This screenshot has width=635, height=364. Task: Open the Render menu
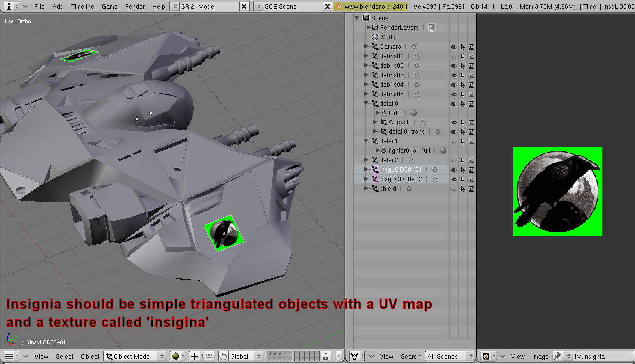(x=135, y=7)
